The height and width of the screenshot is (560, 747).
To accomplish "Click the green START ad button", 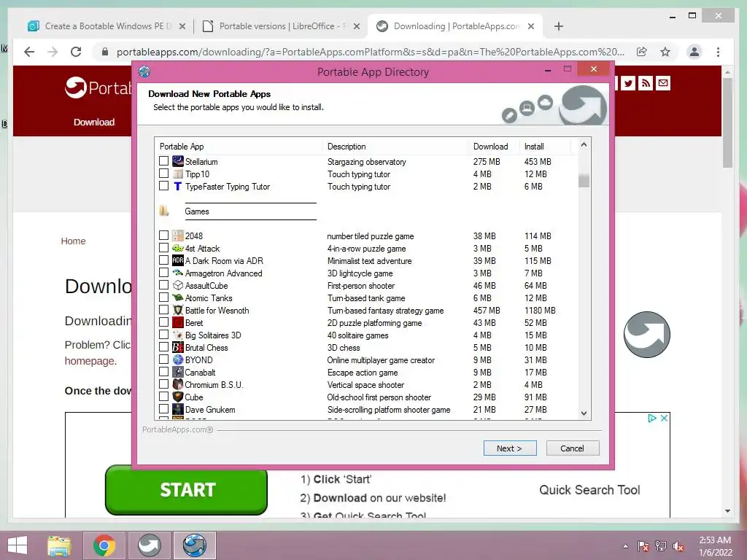I will (x=186, y=490).
